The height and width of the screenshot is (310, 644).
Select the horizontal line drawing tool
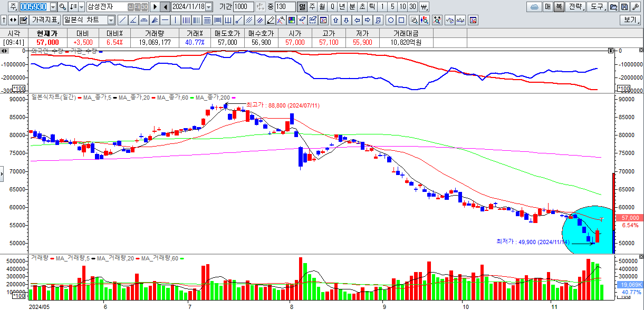(165, 20)
